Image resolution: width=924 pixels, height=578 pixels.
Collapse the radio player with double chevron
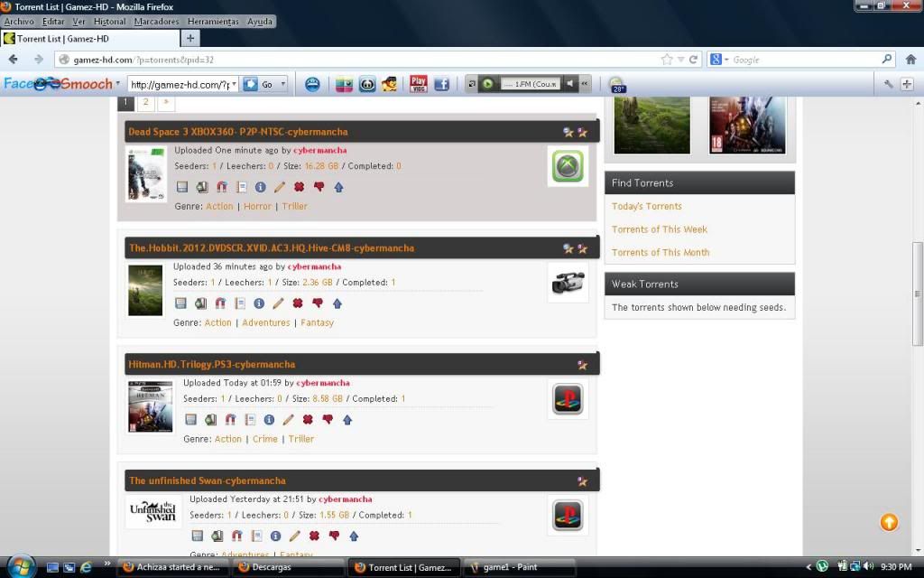[585, 84]
